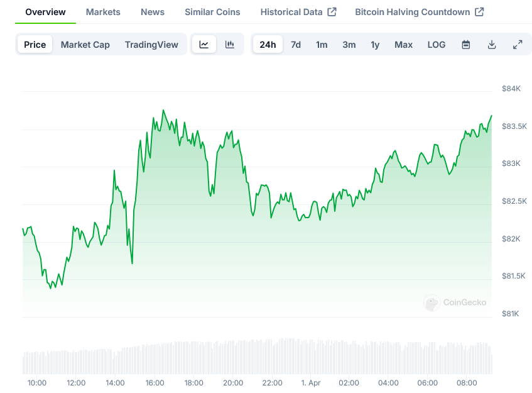Viewport: 532px width, 393px height.
Task: Open the Similar Coins tab
Action: (212, 12)
